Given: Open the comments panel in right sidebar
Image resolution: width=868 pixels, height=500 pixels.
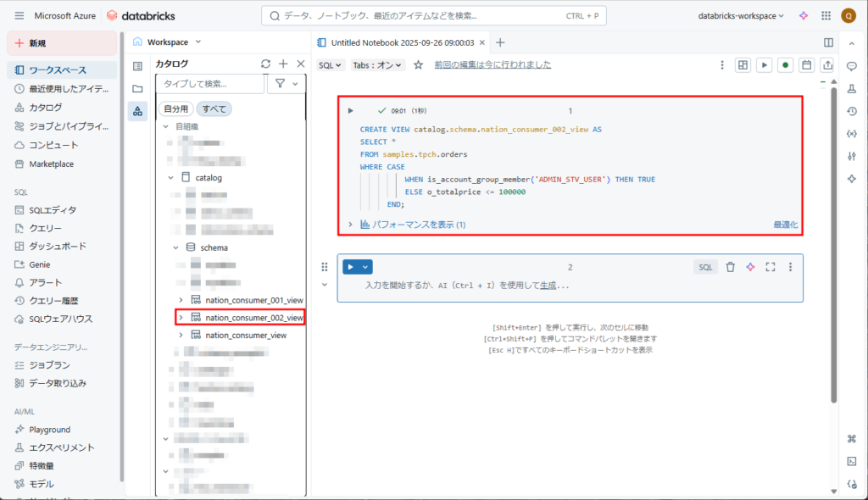Looking at the screenshot, I should (x=851, y=66).
